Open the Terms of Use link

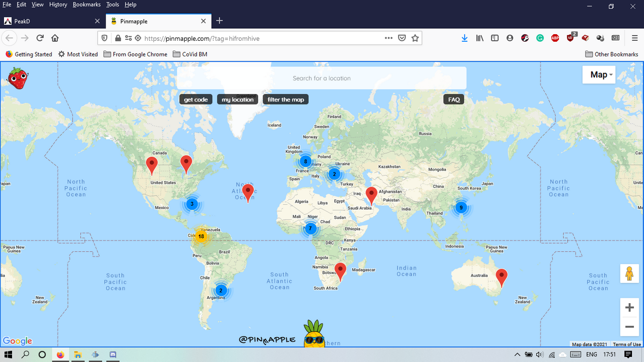click(x=627, y=344)
